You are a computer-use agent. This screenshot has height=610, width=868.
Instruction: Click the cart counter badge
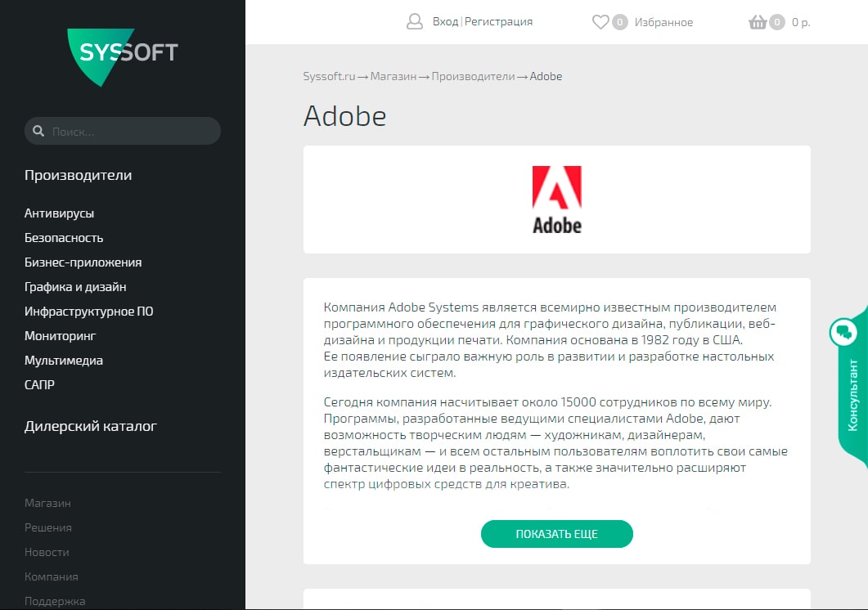click(x=777, y=22)
